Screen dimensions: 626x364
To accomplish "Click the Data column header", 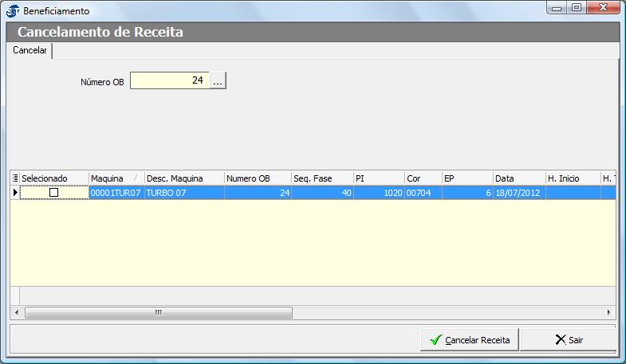I will [518, 178].
